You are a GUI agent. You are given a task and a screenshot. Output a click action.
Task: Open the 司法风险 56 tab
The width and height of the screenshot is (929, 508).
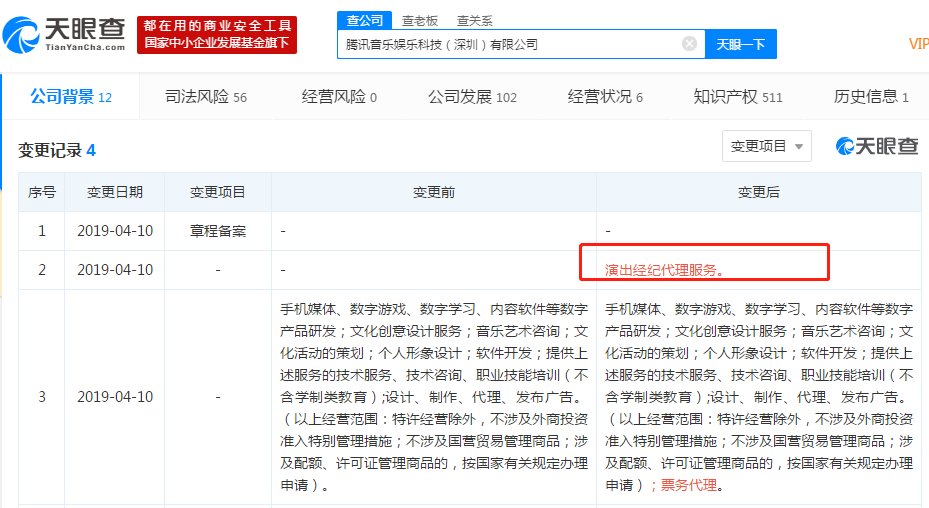click(x=206, y=97)
